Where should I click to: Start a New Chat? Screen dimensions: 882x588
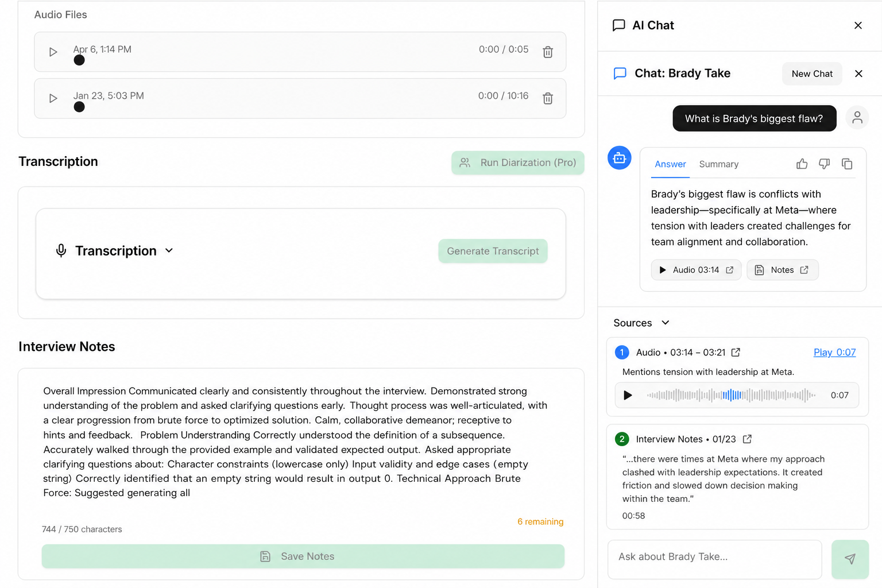812,73
